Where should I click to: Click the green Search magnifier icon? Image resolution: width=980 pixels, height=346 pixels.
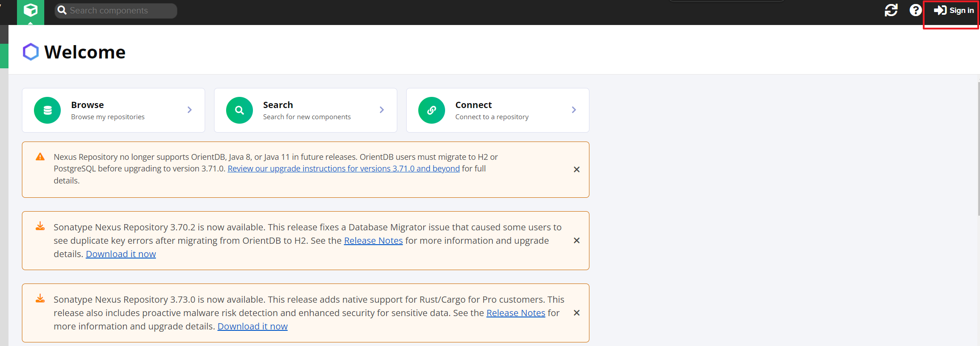pos(240,110)
